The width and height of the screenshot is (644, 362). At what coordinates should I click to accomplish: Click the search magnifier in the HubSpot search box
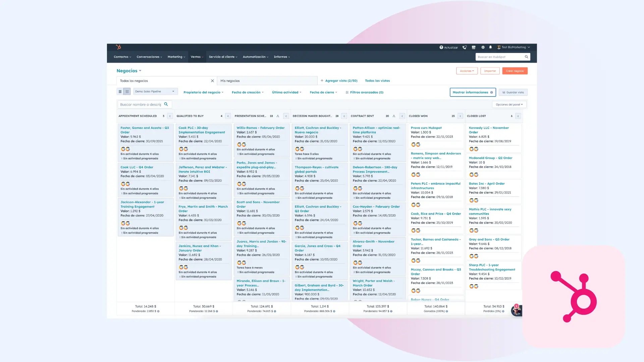[526, 57]
